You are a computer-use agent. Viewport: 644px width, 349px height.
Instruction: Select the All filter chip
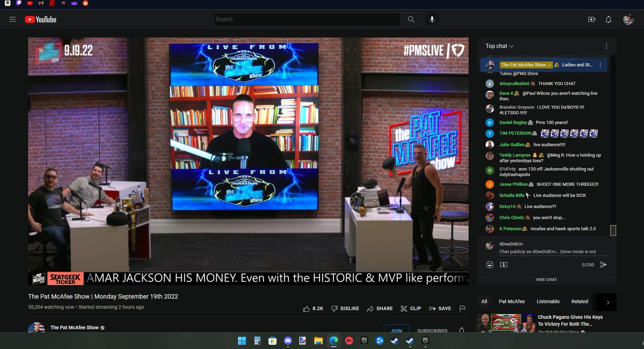[x=484, y=302]
